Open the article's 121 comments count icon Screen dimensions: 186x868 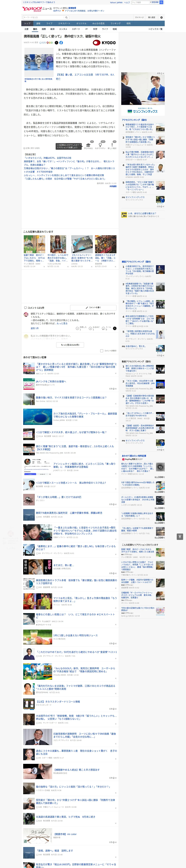(43, 43)
